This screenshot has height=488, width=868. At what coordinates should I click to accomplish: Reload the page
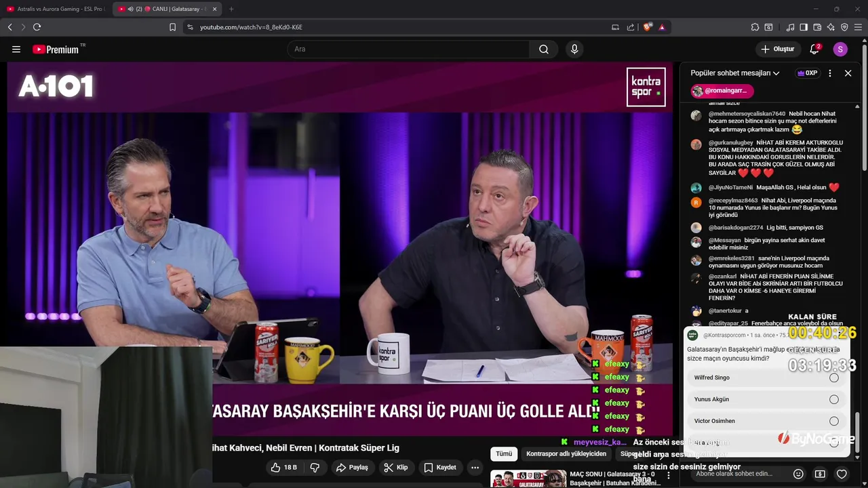(x=37, y=27)
